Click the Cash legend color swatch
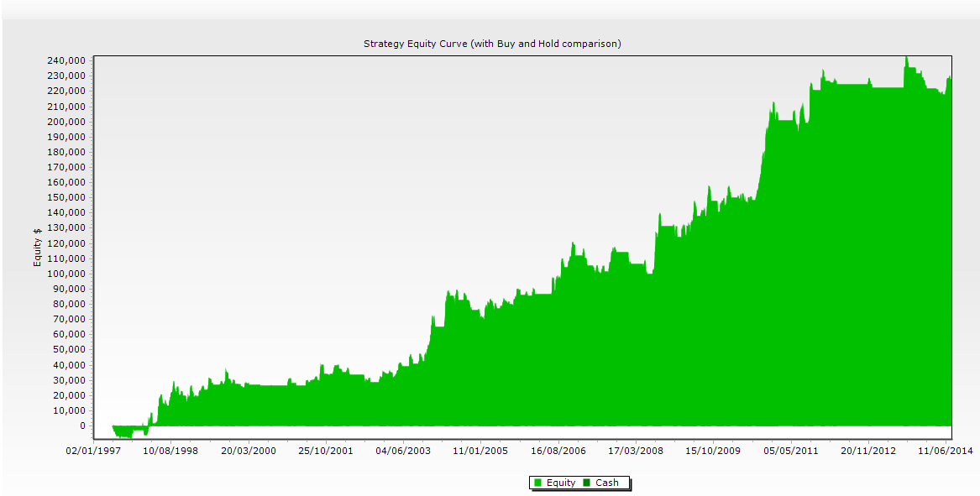980x496 pixels. (586, 483)
